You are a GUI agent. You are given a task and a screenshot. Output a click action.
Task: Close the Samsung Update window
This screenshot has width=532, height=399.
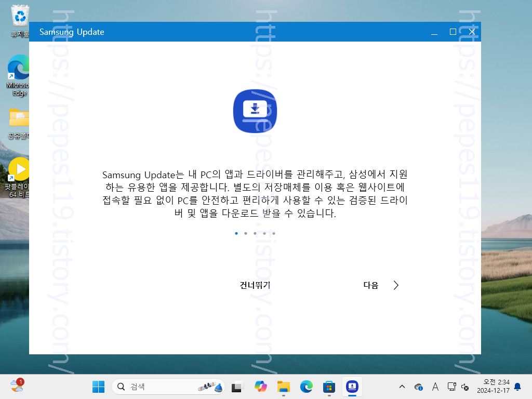coord(472,32)
